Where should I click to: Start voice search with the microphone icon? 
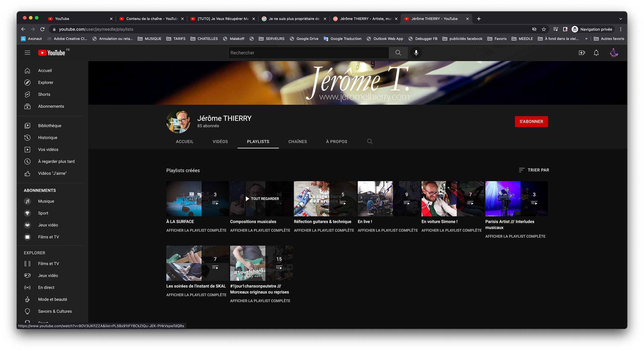pos(416,53)
